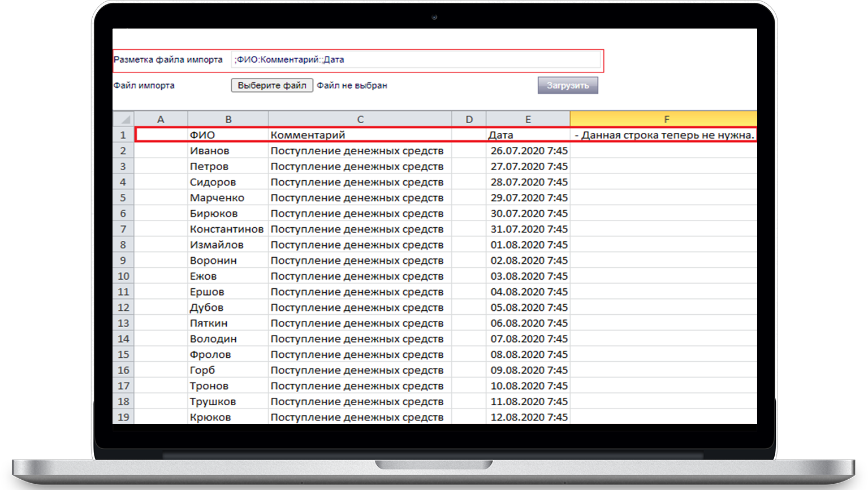This screenshot has width=868, height=490.
Task: Click the 'ФИО' header cell
Action: pyautogui.click(x=227, y=135)
